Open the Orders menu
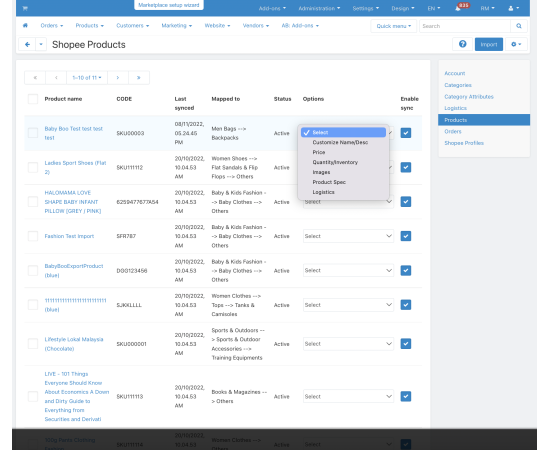Image resolution: width=550 pixels, height=450 pixels. (52, 26)
